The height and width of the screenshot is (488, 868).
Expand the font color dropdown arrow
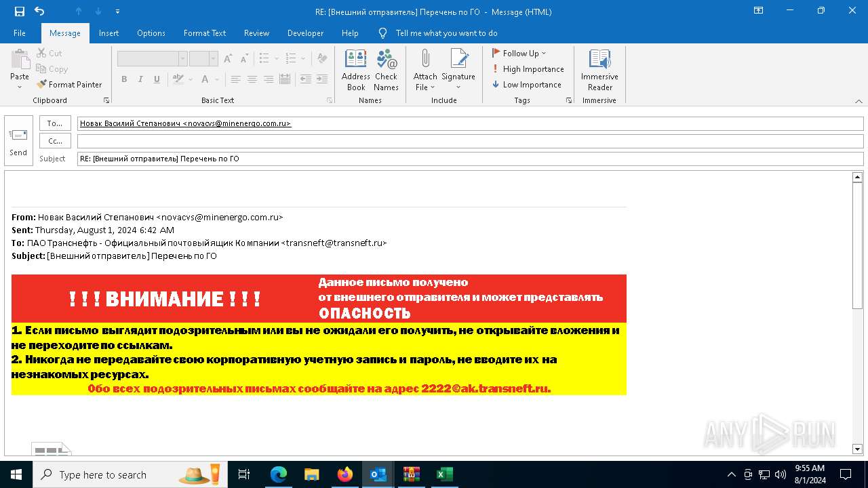[218, 79]
